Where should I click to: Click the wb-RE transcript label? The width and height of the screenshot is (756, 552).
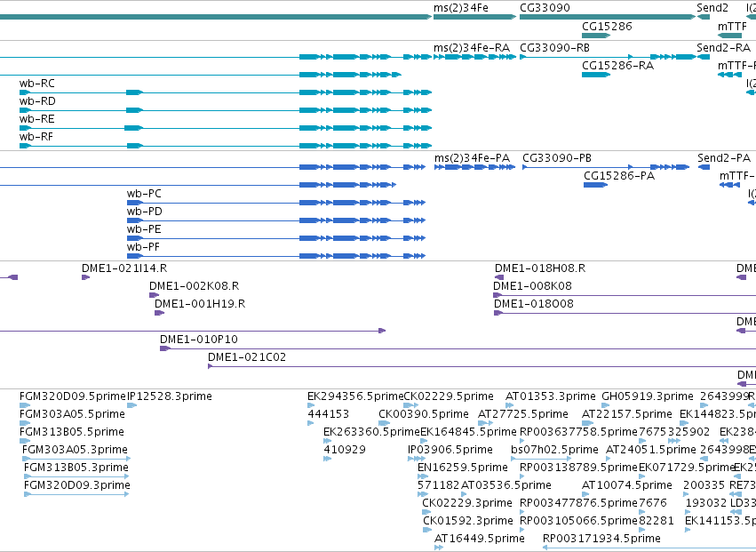tap(37, 119)
